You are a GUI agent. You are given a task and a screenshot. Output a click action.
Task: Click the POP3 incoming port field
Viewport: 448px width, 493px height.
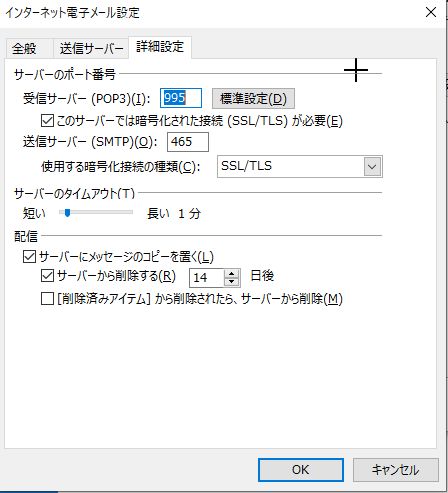pyautogui.click(x=181, y=98)
